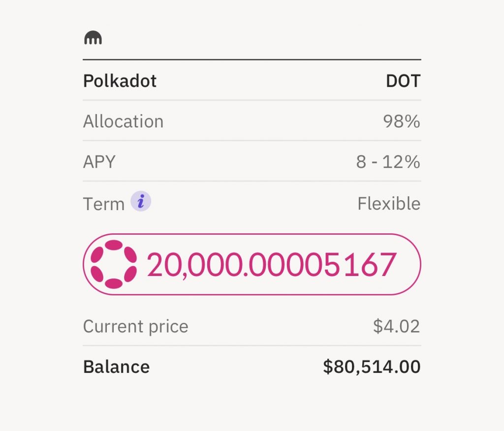Click the Term label text
The height and width of the screenshot is (431, 504).
[103, 204]
